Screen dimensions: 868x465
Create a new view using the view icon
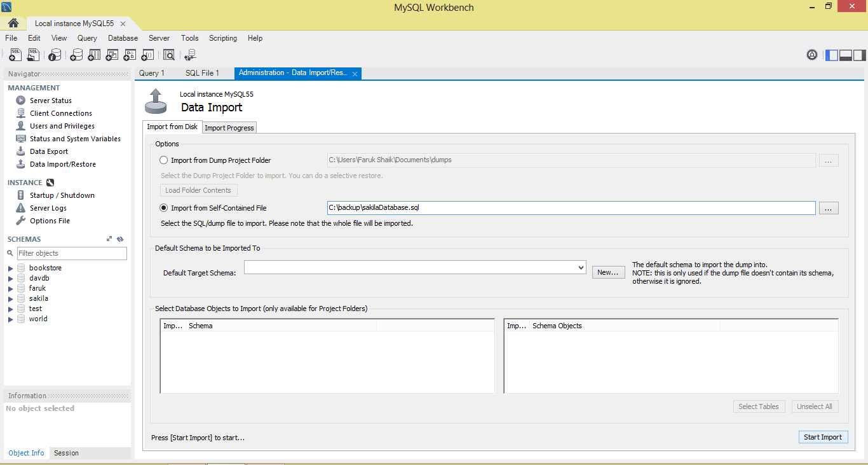111,55
